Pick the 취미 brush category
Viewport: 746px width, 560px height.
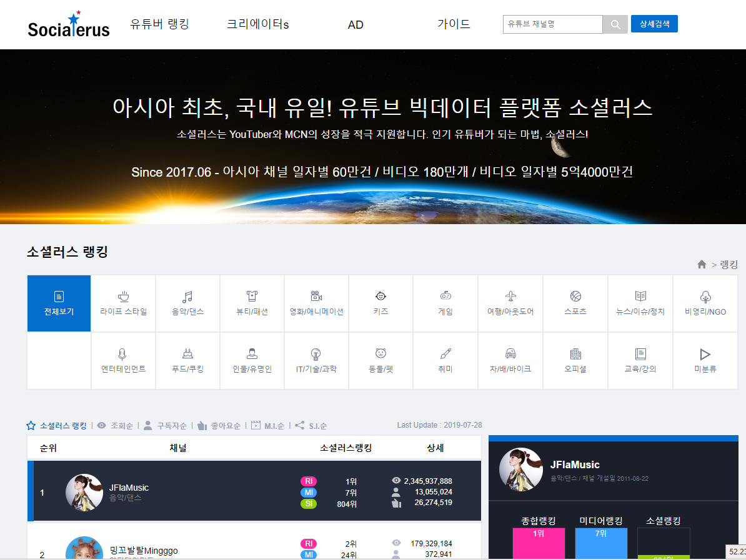(x=445, y=361)
